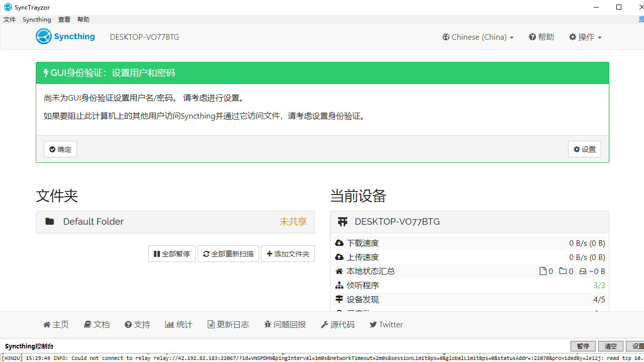Open the 查看 menu

pos(64,20)
